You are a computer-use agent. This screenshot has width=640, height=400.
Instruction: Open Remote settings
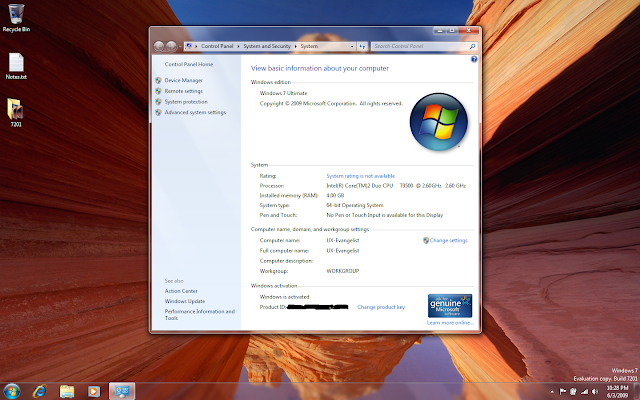[183, 91]
